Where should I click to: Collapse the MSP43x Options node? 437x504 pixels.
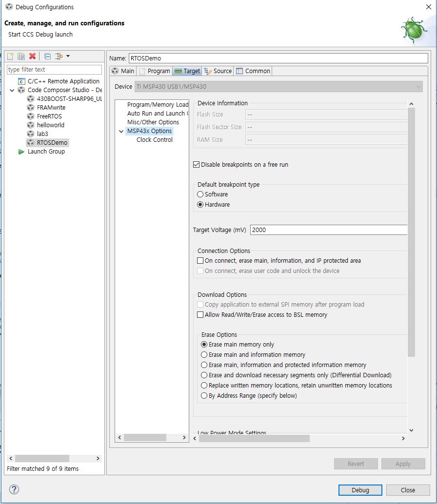click(x=121, y=131)
